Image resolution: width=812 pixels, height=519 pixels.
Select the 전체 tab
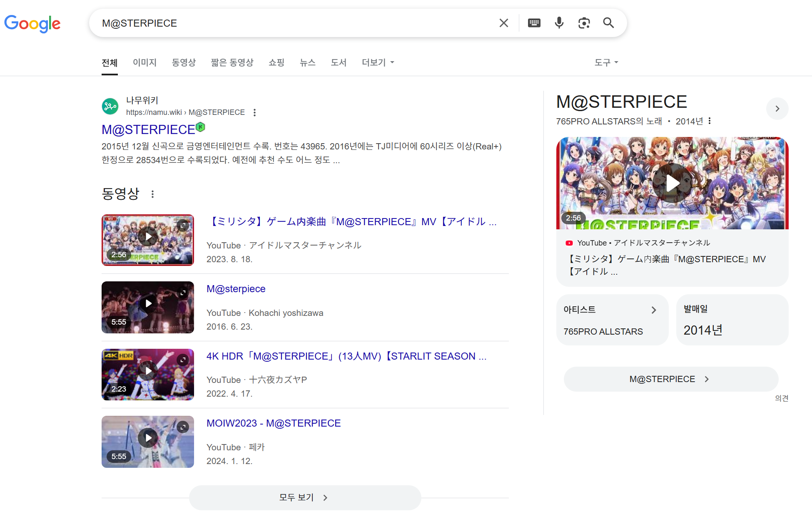click(x=110, y=62)
